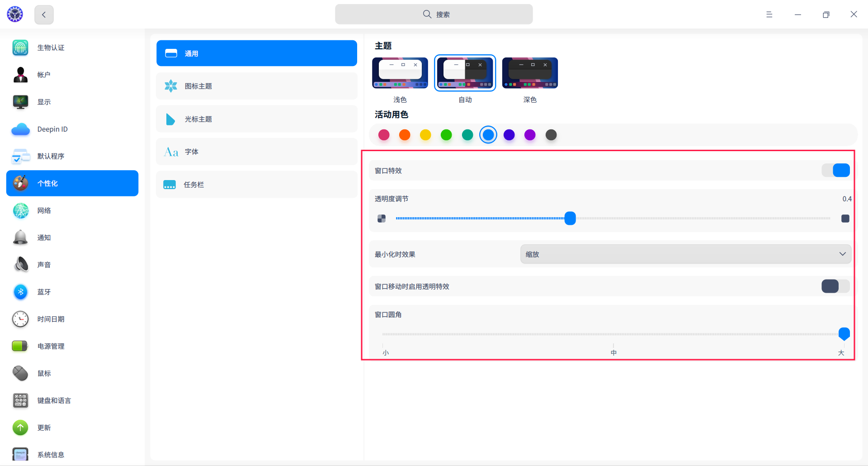Open the 光标主题 settings

click(x=256, y=119)
